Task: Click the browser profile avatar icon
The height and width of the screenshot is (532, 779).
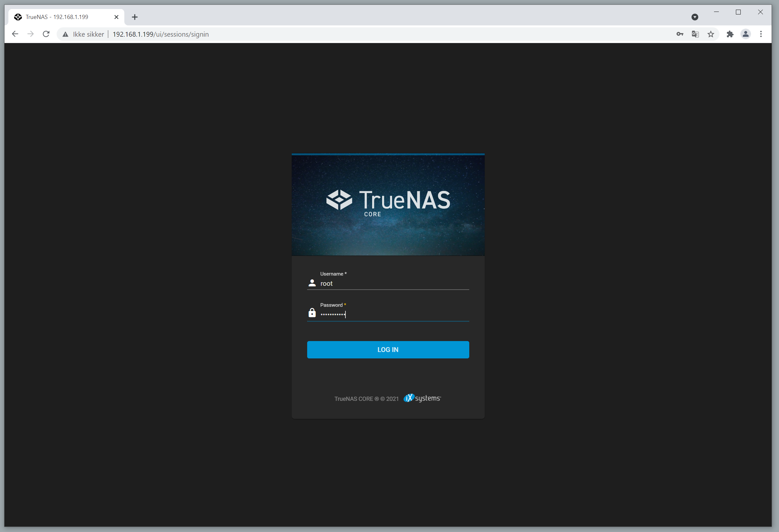Action: [x=746, y=34]
